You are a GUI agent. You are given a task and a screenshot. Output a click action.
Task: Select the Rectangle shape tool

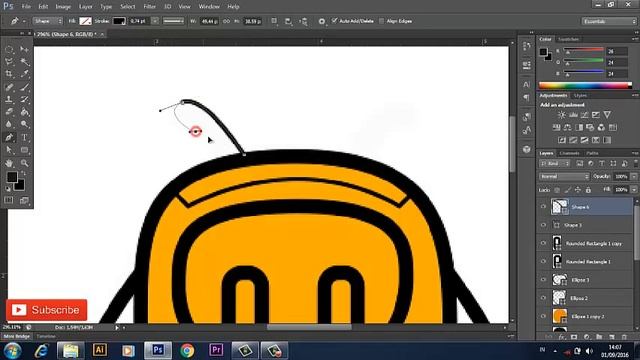pos(24,150)
